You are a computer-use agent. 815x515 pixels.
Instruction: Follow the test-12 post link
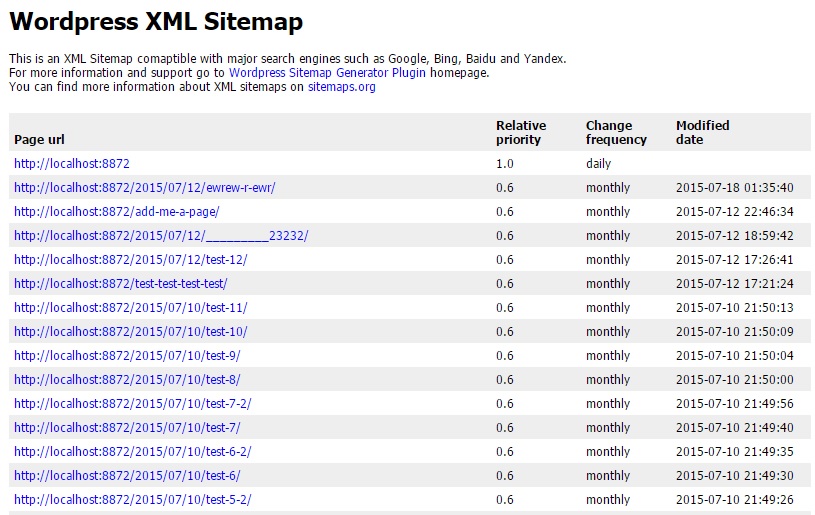point(130,260)
